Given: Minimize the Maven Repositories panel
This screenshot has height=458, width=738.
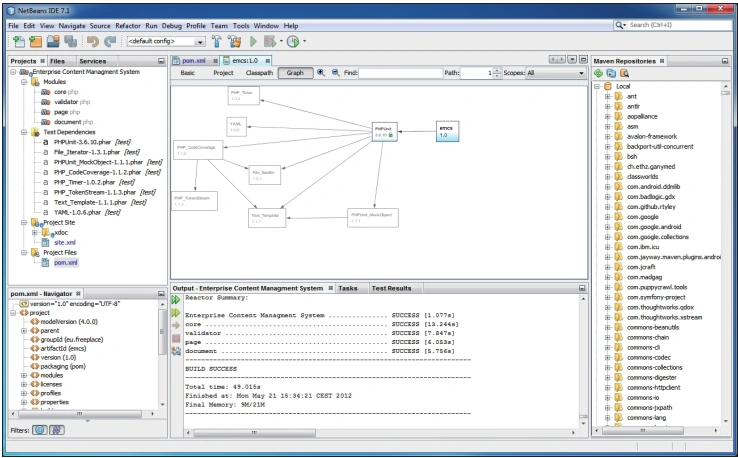Looking at the screenshot, I should pyautogui.click(x=725, y=61).
